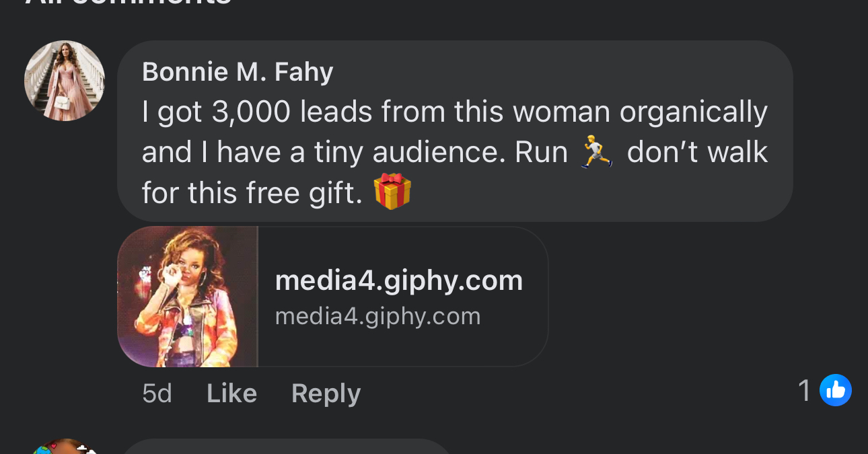Reply to Bonnie M. Fahy's comment
Image resolution: width=868 pixels, height=454 pixels.
tap(326, 393)
